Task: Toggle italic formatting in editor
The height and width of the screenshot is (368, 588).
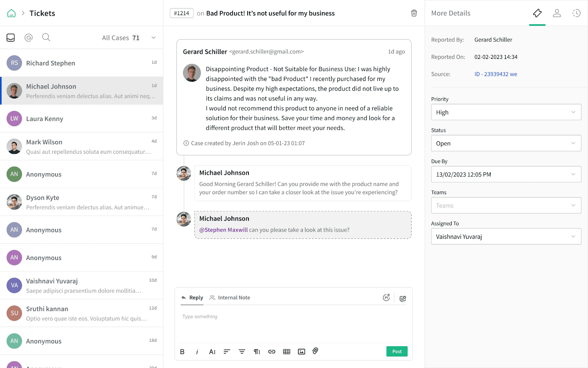Action: tap(197, 351)
